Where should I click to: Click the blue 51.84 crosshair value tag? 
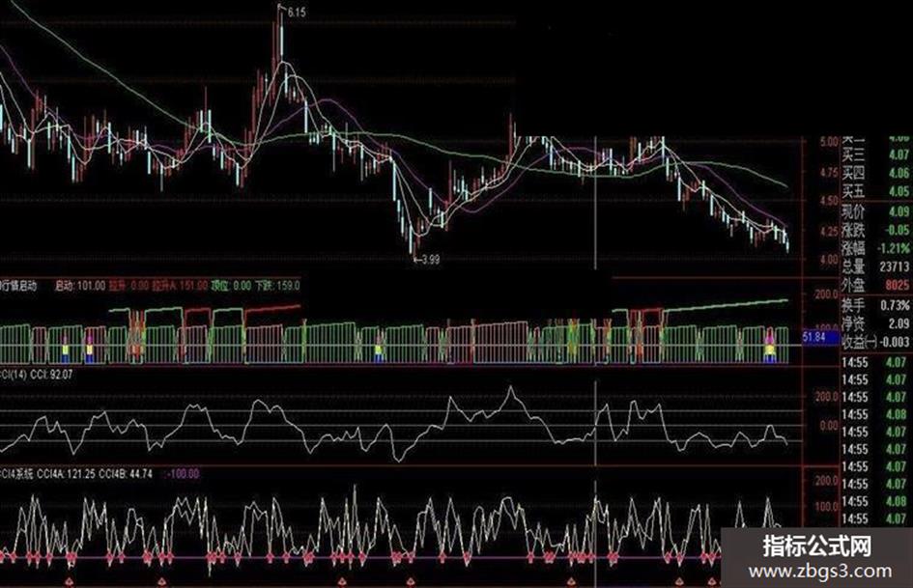click(820, 337)
